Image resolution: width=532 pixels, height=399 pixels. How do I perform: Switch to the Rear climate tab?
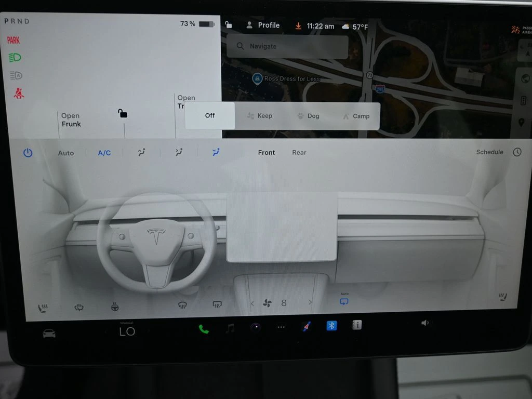tap(299, 153)
